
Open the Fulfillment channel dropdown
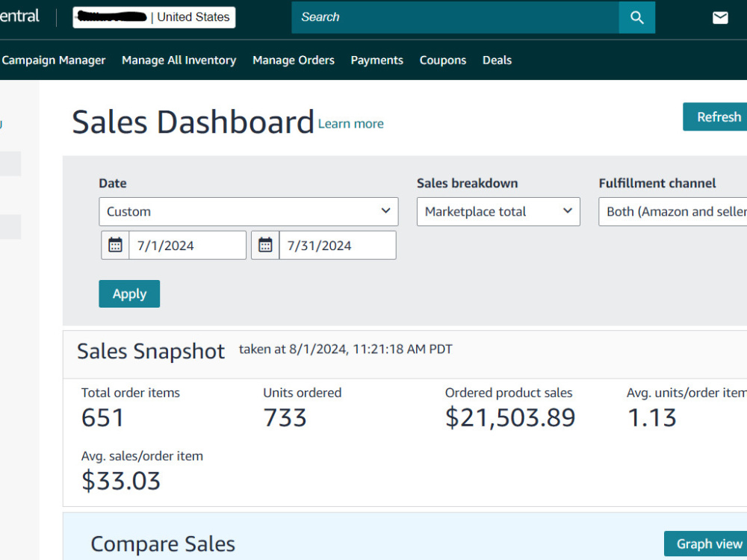pos(673,211)
